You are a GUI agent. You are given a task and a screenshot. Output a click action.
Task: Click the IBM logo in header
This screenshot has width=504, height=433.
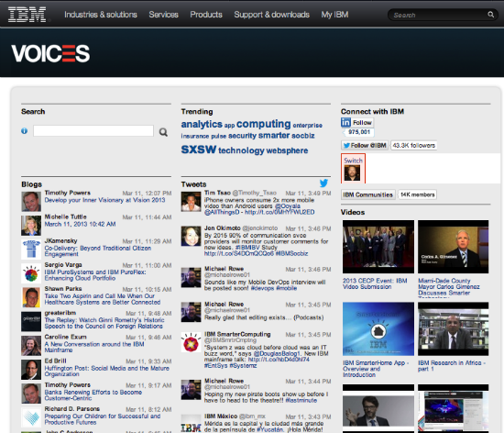tap(27, 15)
